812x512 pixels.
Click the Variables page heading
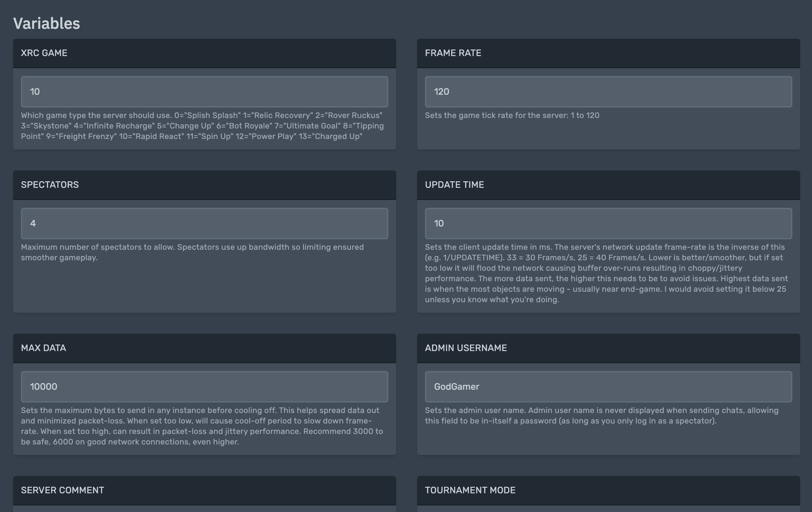tap(47, 24)
